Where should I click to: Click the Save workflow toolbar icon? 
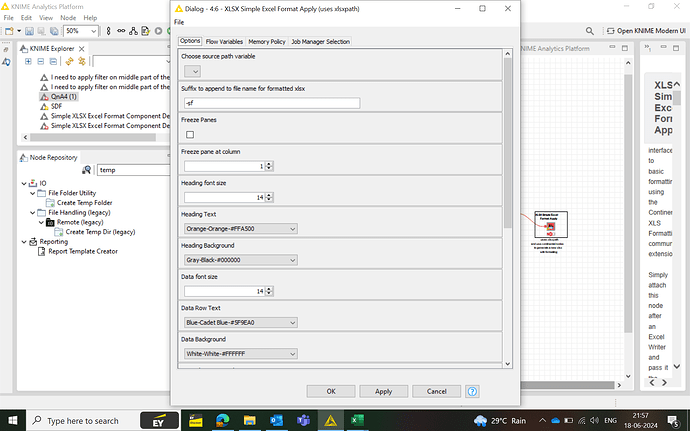point(29,31)
